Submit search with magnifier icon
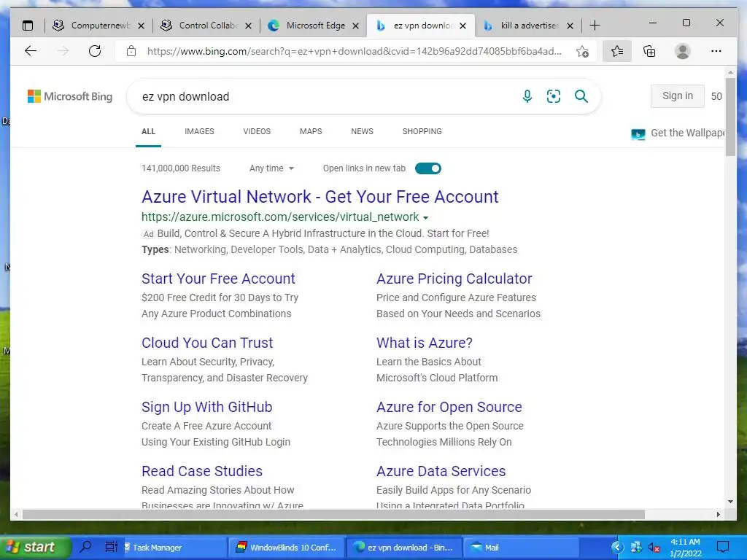 581,96
